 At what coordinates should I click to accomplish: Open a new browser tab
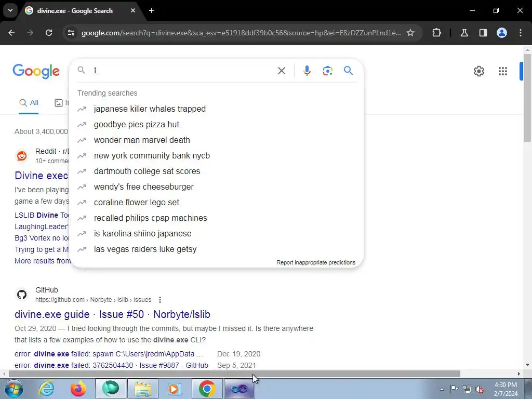[x=152, y=10]
